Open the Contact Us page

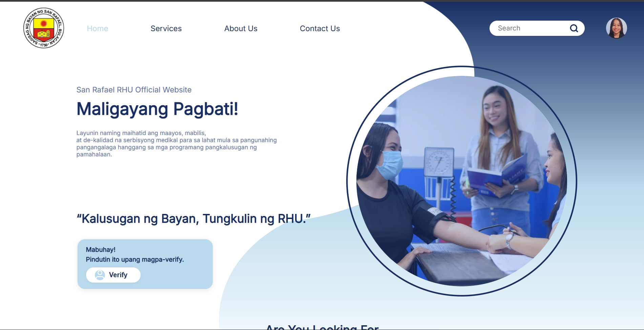320,28
